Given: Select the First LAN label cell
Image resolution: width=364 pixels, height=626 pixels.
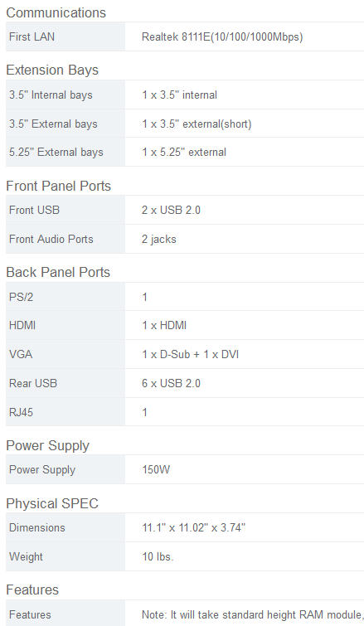Looking at the screenshot, I should pyautogui.click(x=66, y=36).
